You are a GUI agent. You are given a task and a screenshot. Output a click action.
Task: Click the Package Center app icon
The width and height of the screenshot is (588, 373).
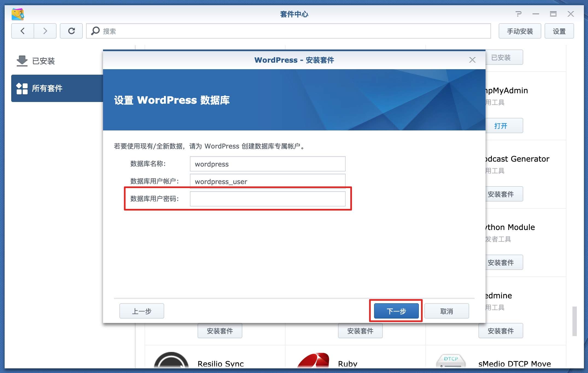[18, 14]
